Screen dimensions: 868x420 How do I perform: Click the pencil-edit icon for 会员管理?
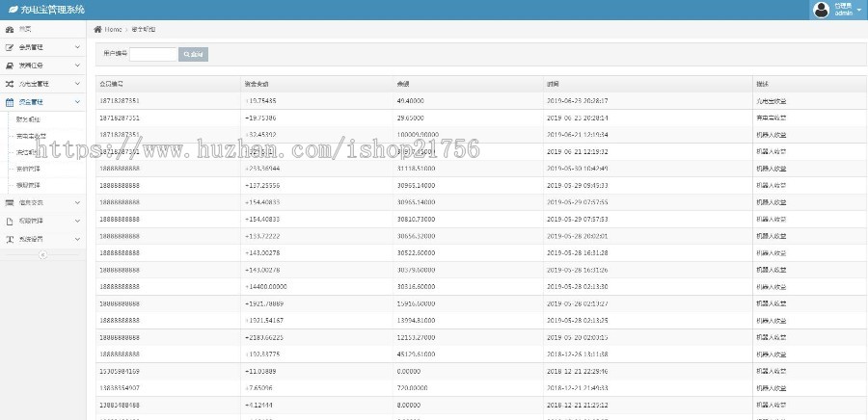point(10,47)
